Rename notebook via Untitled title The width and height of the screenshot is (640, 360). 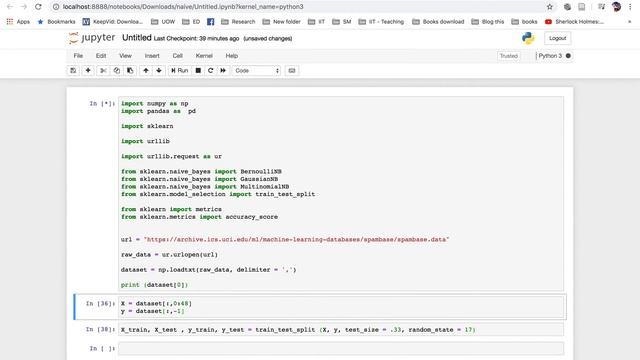click(137, 38)
